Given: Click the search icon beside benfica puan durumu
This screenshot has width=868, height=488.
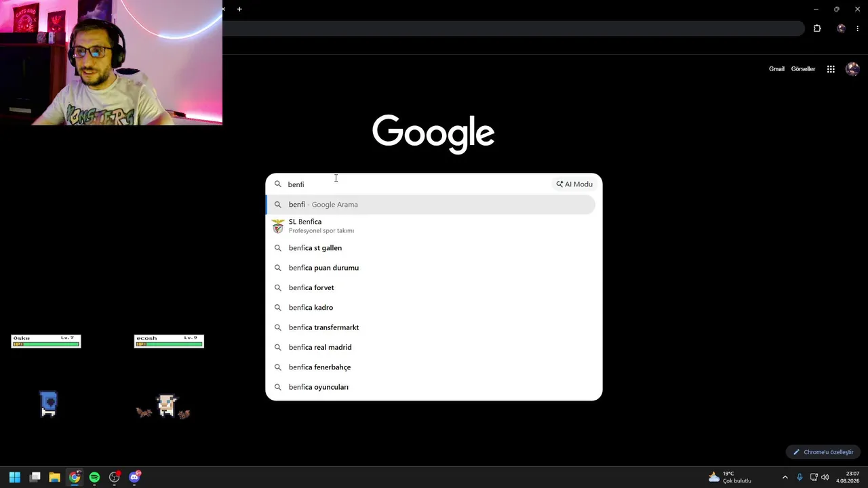Looking at the screenshot, I should (x=278, y=268).
